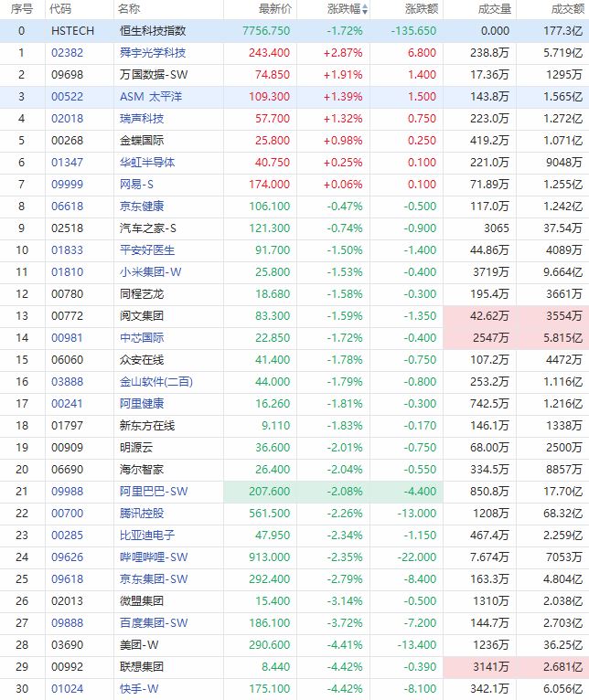This screenshot has width=589, height=700.
Task: Select 同程艺龙 row name
Action: pyautogui.click(x=142, y=293)
